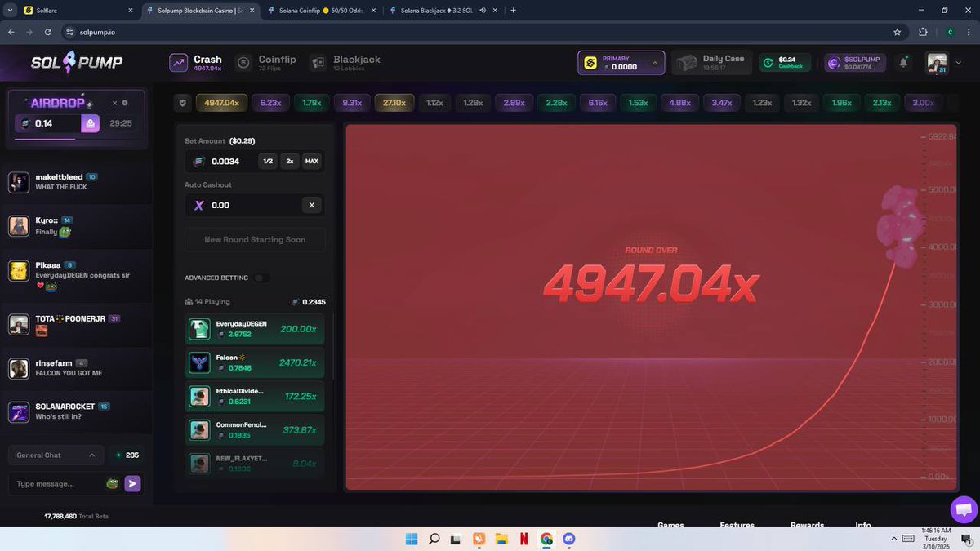Open browser extensions puzzle icon
The width and height of the screenshot is (980, 551).
(924, 32)
